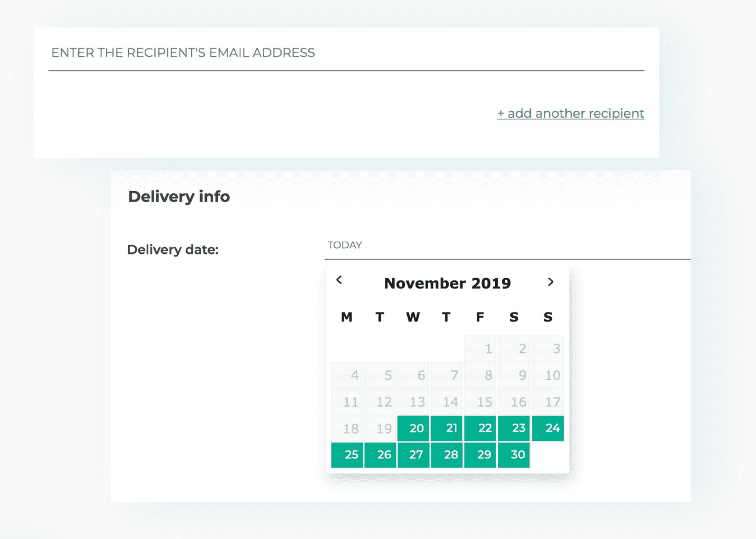Open the calendar's November 2019 header
Image resolution: width=756 pixels, height=539 pixels.
447,282
